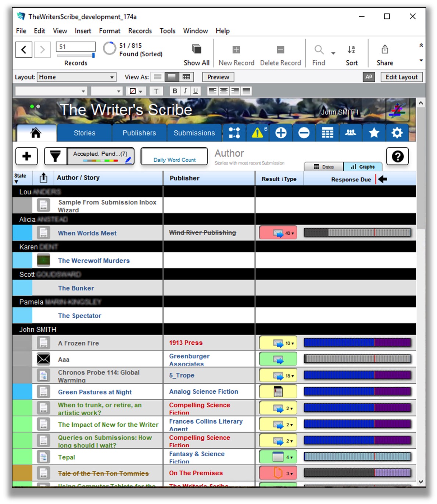Click the green thumbnail beside The Werewolf Murders
The width and height of the screenshot is (437, 504).
coord(43,260)
